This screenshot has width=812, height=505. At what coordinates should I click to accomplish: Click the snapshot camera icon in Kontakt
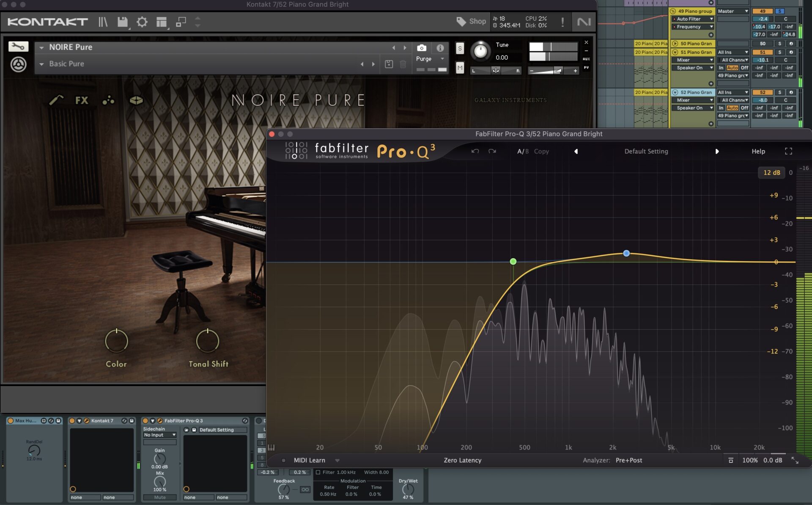[x=422, y=47]
